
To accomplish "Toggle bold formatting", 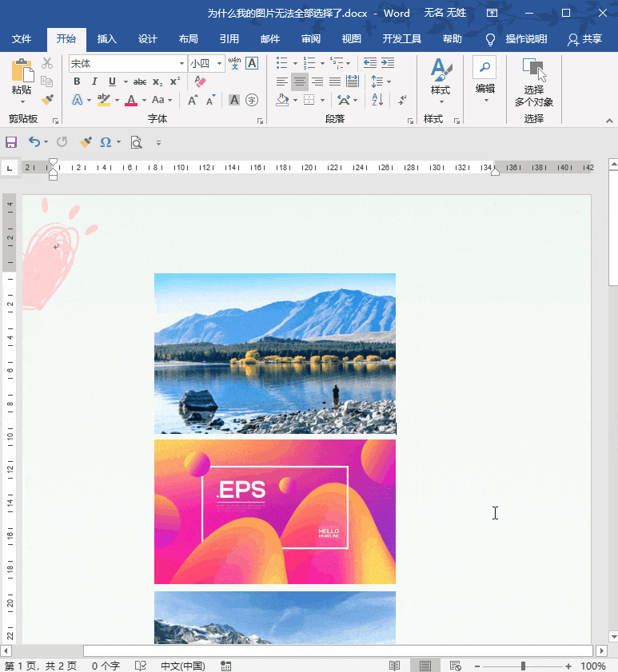I will pos(77,82).
